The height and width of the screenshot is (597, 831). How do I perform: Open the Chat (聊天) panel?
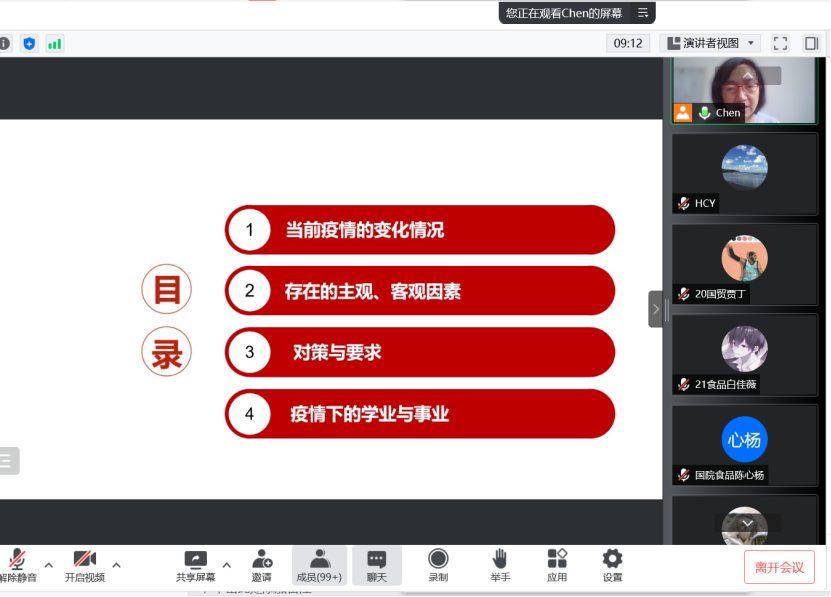pyautogui.click(x=376, y=565)
